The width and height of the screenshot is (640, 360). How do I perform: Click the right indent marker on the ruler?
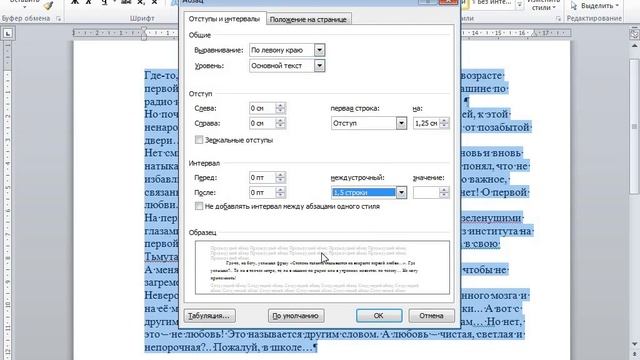(x=535, y=35)
